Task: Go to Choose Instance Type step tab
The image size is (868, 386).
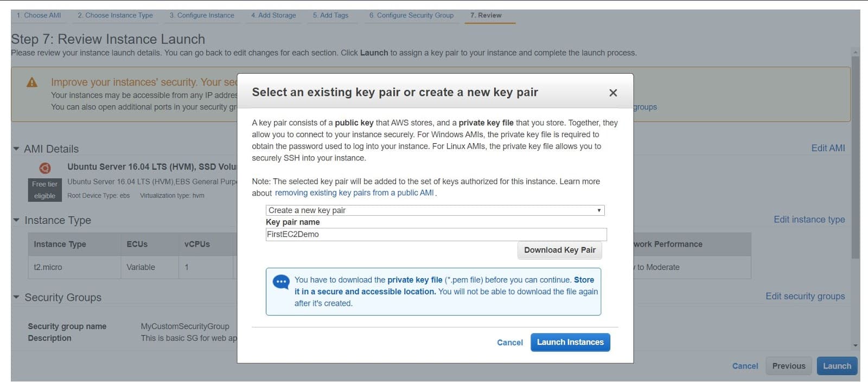Action: click(115, 15)
